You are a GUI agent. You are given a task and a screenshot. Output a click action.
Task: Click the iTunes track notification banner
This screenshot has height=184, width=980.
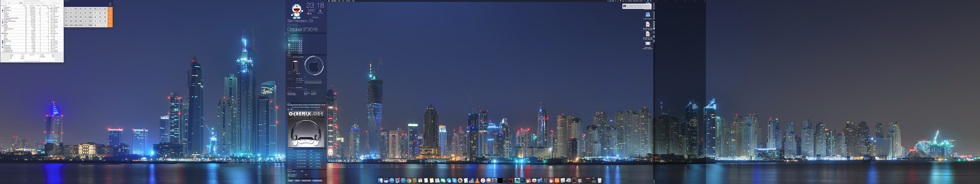point(637,6)
